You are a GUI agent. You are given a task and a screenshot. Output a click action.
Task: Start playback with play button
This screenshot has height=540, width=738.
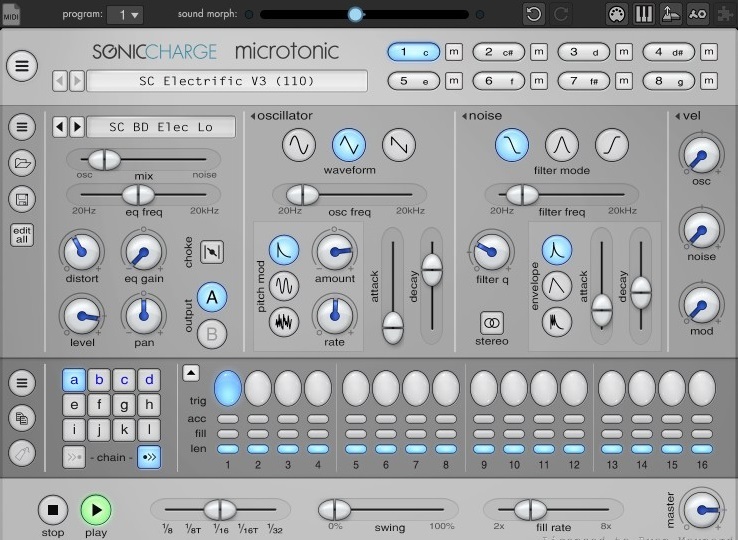pos(96,510)
